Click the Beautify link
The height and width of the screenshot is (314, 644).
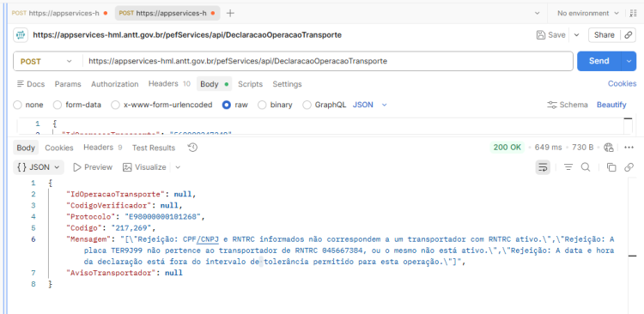point(611,105)
